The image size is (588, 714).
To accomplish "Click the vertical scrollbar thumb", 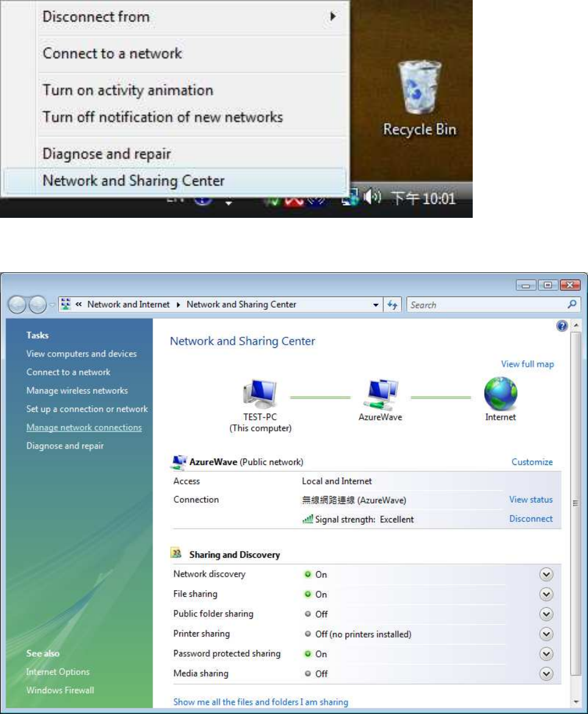I will tap(575, 503).
